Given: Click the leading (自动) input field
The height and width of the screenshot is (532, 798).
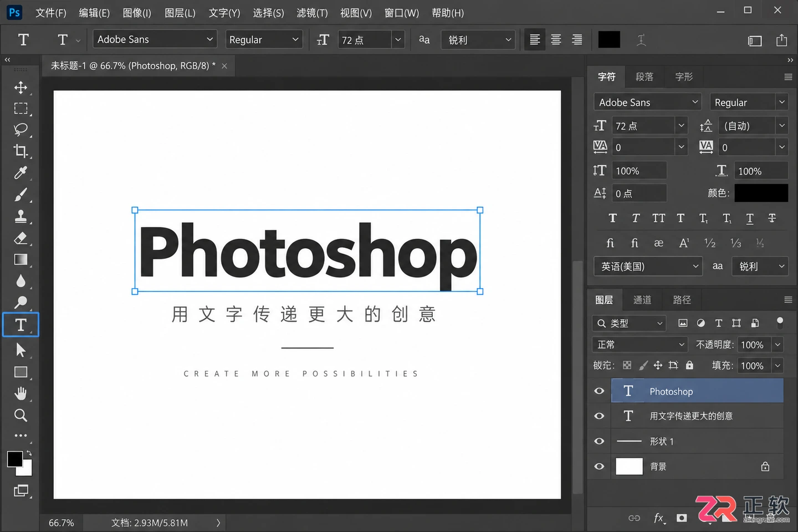Looking at the screenshot, I should coord(747,126).
